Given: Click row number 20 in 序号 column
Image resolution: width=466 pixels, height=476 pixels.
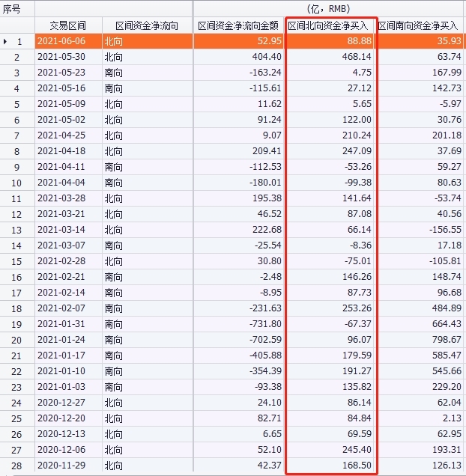Looking at the screenshot, I should [x=17, y=341].
